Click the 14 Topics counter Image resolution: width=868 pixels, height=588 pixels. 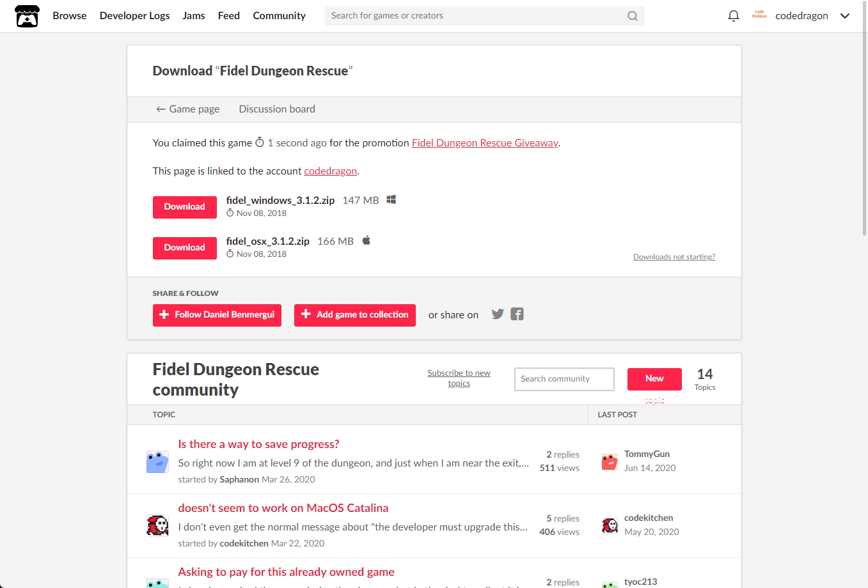pyautogui.click(x=705, y=379)
